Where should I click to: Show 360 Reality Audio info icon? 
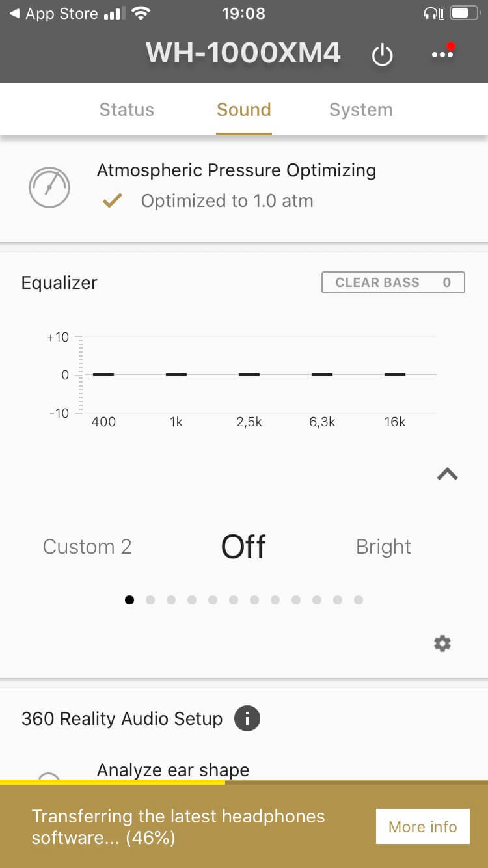pos(247,719)
